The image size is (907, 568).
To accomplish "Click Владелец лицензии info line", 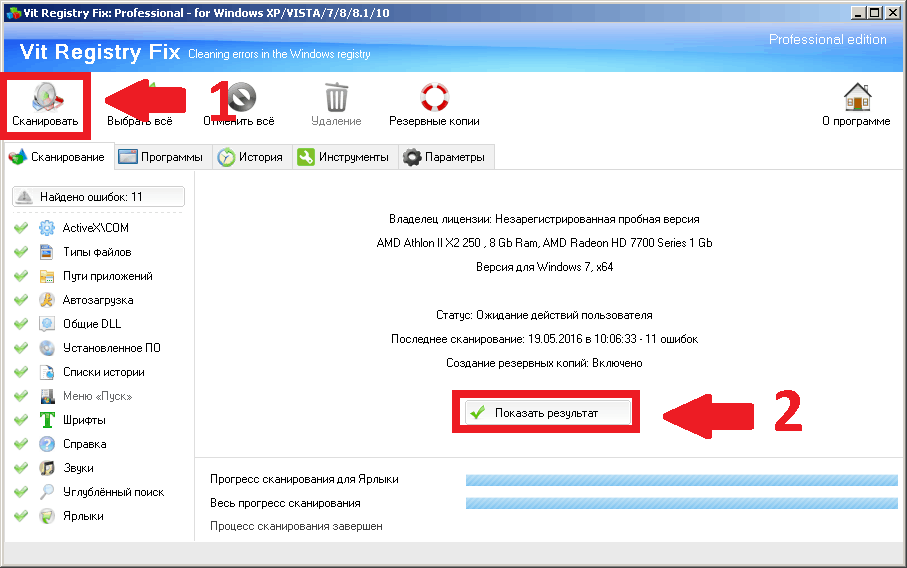I will 544,219.
